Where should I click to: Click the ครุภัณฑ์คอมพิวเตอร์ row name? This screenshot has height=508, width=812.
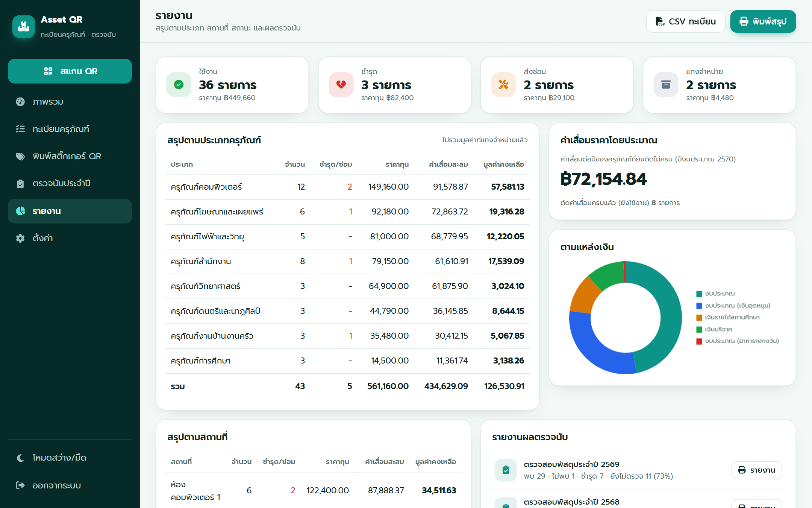[x=206, y=187]
